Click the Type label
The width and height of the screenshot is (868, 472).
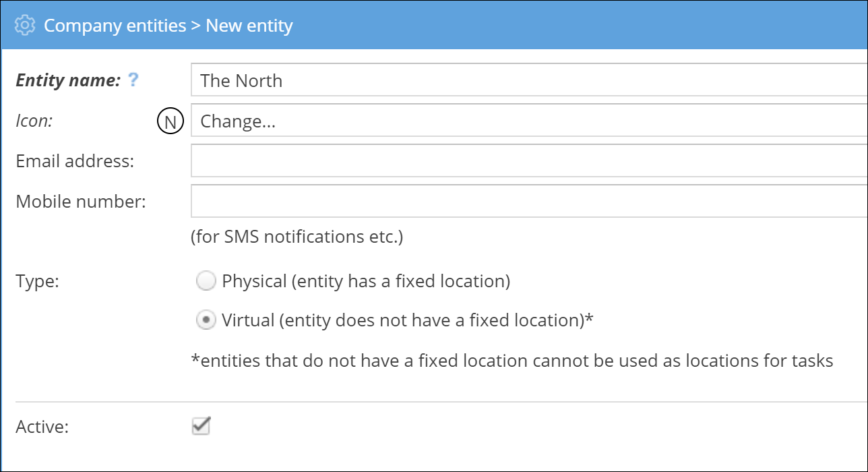tap(38, 281)
